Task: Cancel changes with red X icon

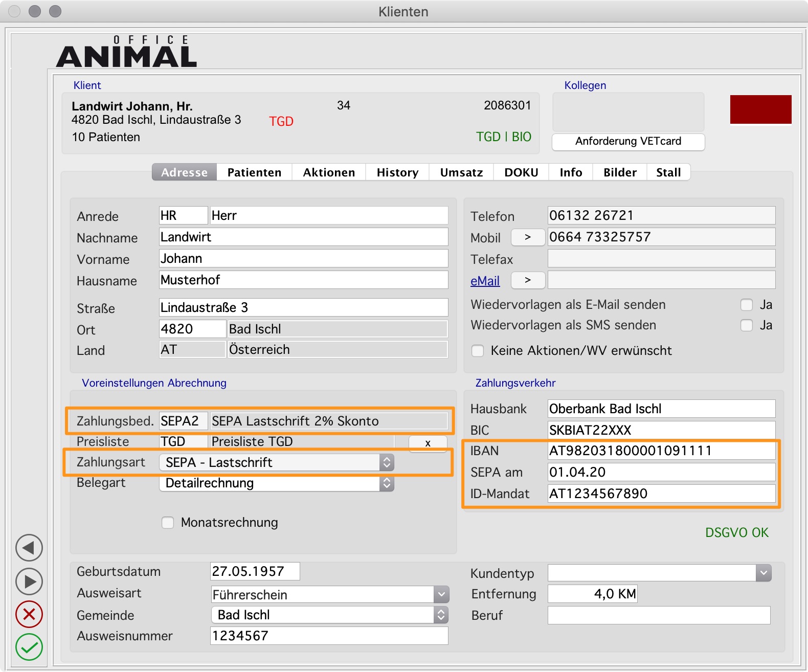Action: 29,614
